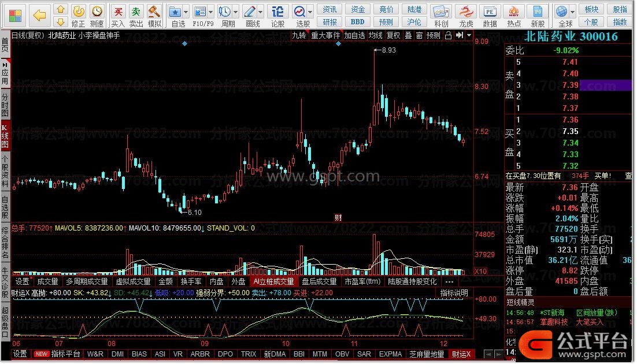The height and width of the screenshot is (364, 637).
Task: Toggle 复权 price adjustment in chart header
Action: tap(393, 35)
